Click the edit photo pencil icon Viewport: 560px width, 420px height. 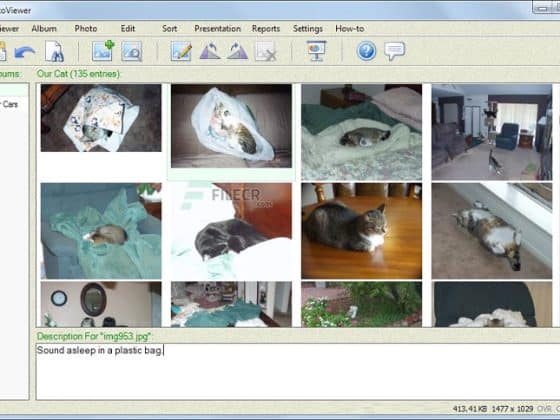point(181,51)
